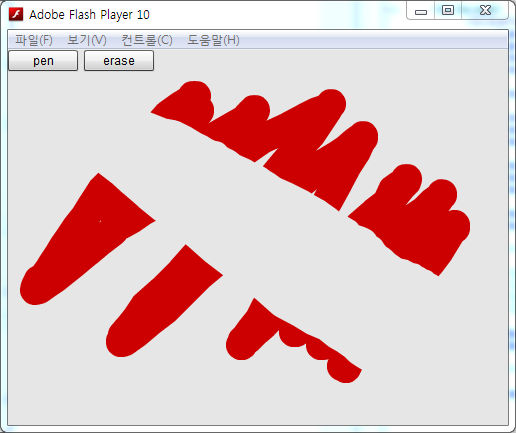Click the Adobe Flash Player title icon
The width and height of the screenshot is (516, 433).
16,14
